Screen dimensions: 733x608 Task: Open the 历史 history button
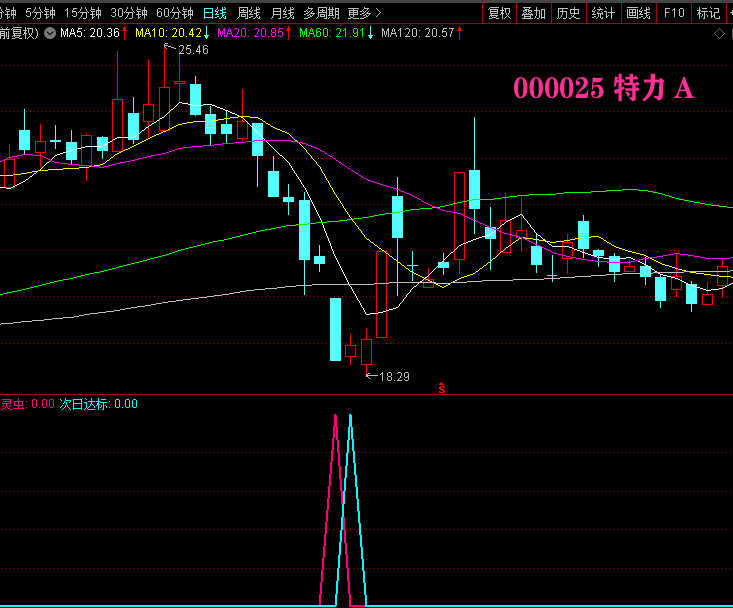[568, 13]
